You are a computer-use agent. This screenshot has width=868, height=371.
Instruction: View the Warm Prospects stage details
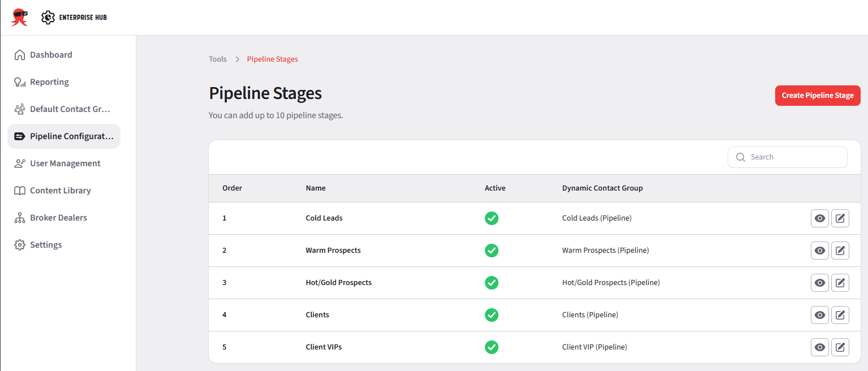(x=819, y=251)
